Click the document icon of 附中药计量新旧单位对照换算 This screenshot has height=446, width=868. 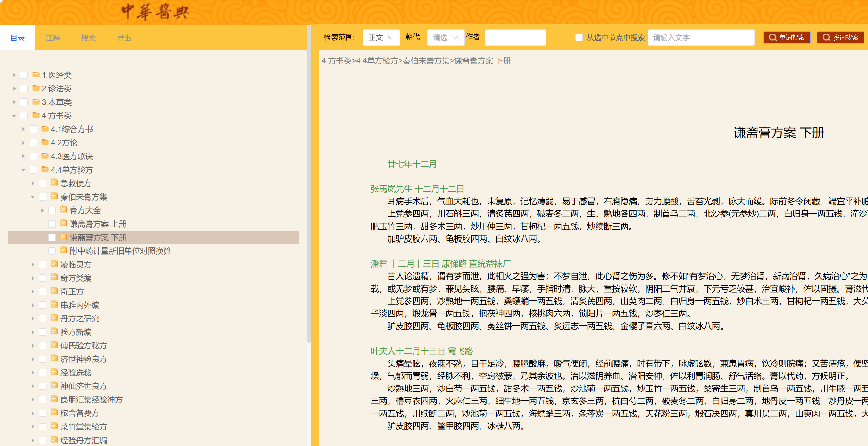(63, 250)
